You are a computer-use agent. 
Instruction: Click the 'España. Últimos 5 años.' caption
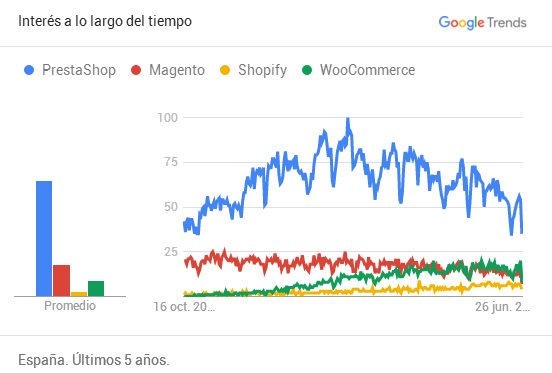point(94,360)
